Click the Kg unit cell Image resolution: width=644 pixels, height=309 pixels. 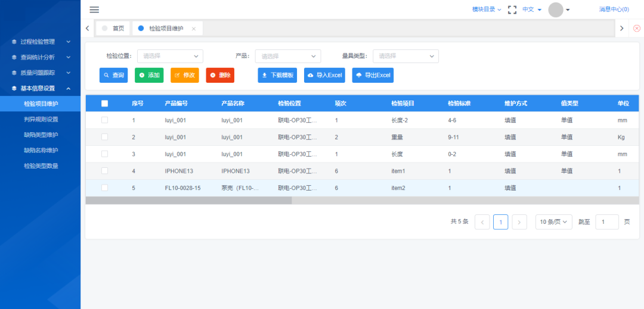(x=621, y=138)
